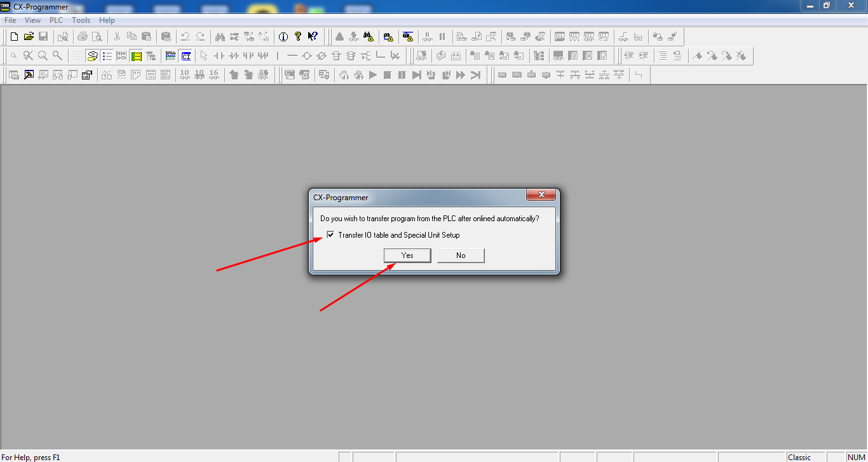Select the horizontal line tool
The height and width of the screenshot is (462, 868).
(x=292, y=56)
